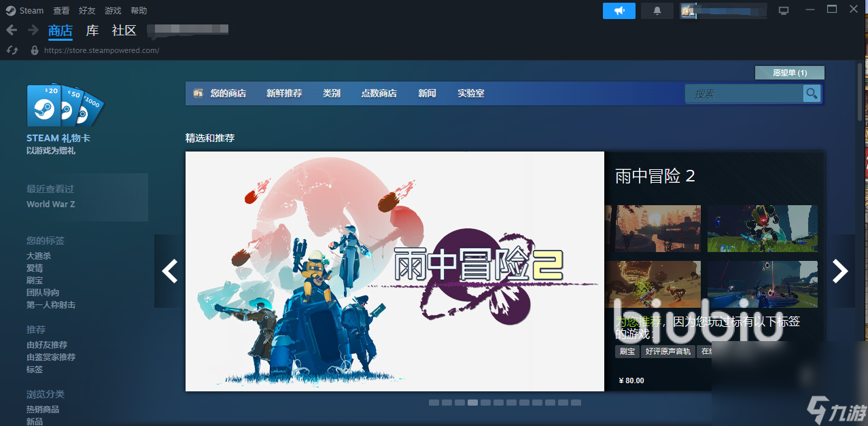Reload the store page
The image size is (868, 426).
12,50
